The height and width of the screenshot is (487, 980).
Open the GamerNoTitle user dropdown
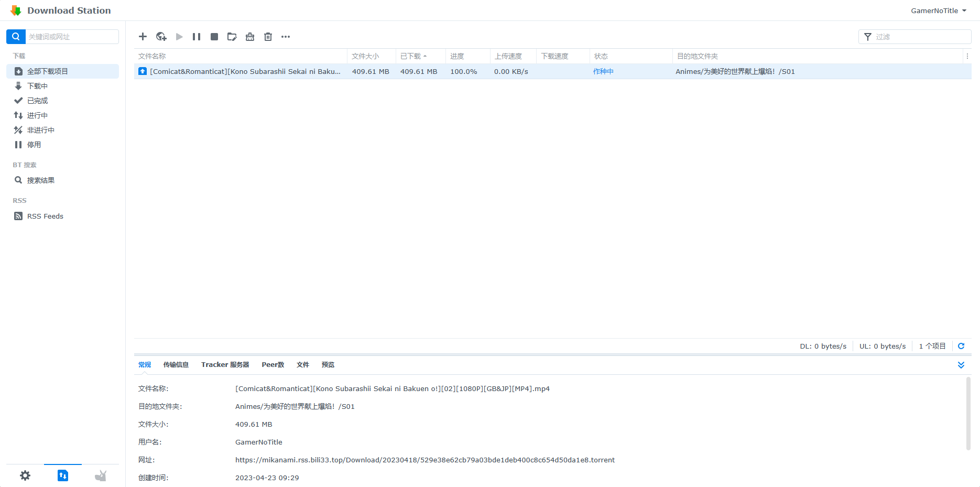(x=938, y=10)
